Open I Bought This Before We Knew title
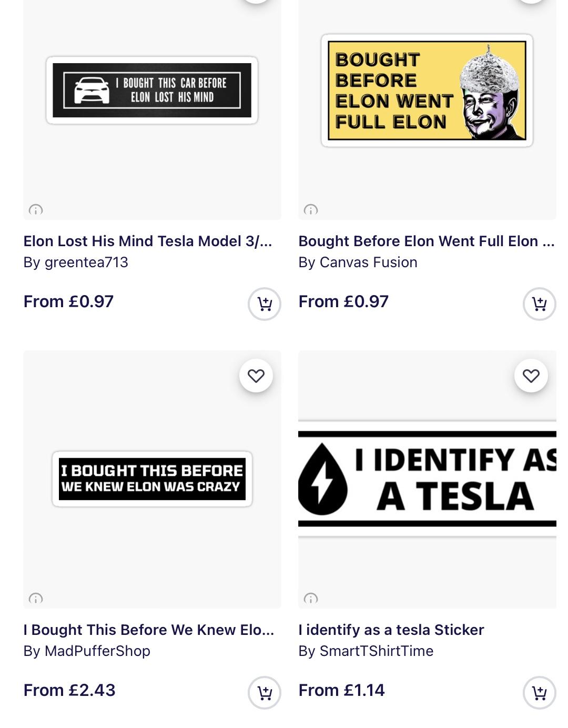This screenshot has height=728, width=568. pyautogui.click(x=149, y=630)
